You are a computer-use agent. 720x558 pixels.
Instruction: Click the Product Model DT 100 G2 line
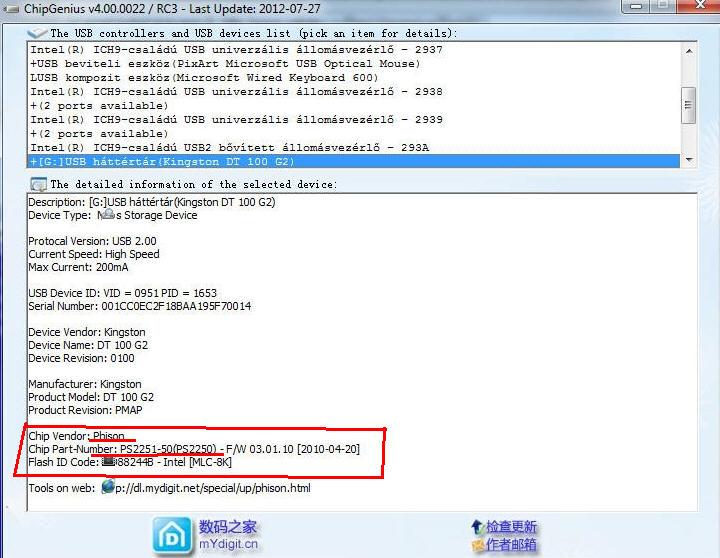coord(91,397)
